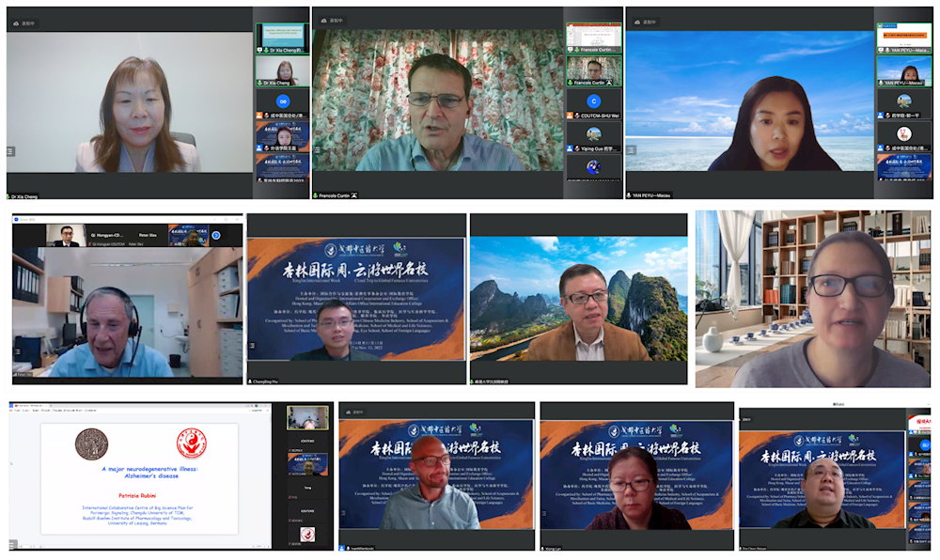Image resolution: width=940 pixels, height=560 pixels.
Task: Click the recording status icon above YAN PEYU
Action: pos(636,20)
